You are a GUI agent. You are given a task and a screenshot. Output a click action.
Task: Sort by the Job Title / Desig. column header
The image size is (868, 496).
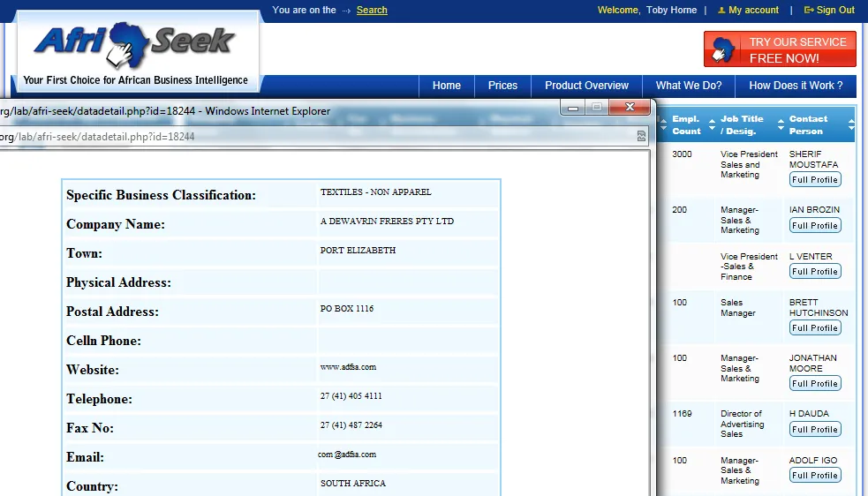[x=742, y=125]
